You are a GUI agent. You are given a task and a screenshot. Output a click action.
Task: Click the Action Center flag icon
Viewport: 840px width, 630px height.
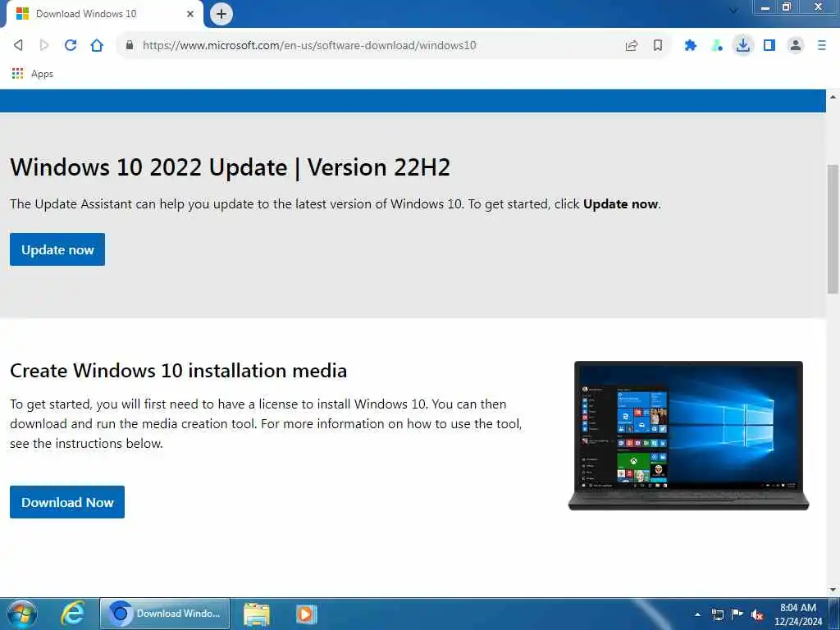point(737,614)
